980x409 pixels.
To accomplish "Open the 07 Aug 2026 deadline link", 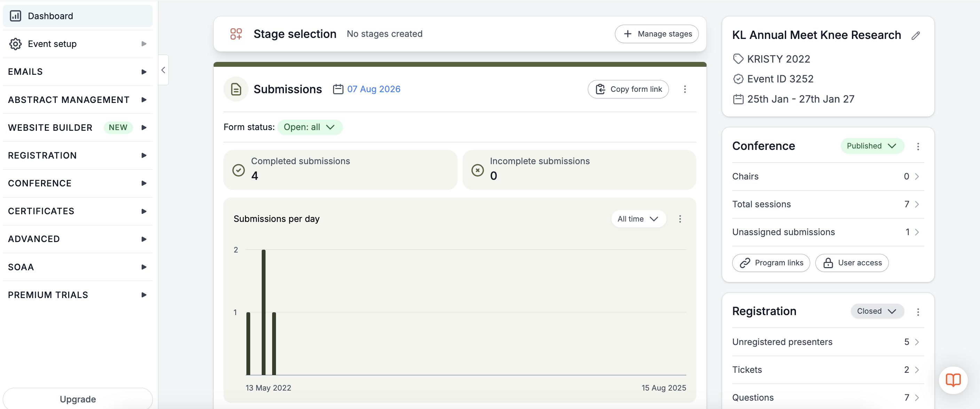I will (x=373, y=89).
